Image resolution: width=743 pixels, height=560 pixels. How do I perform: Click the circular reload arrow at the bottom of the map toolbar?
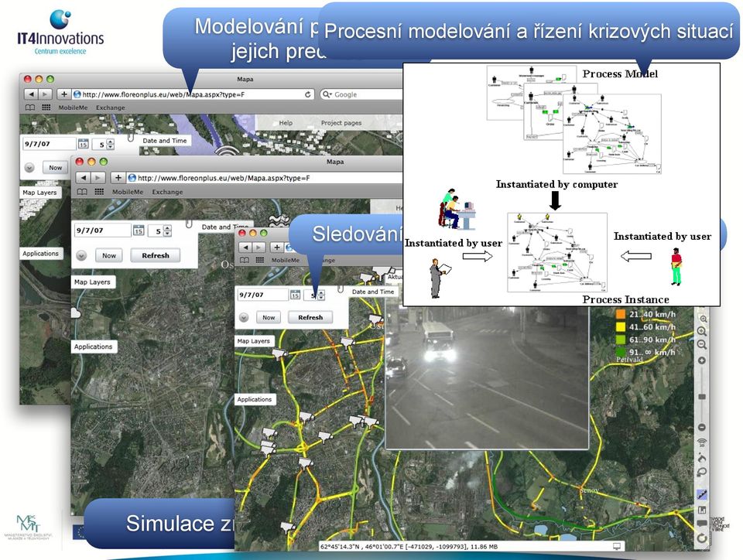point(702,538)
